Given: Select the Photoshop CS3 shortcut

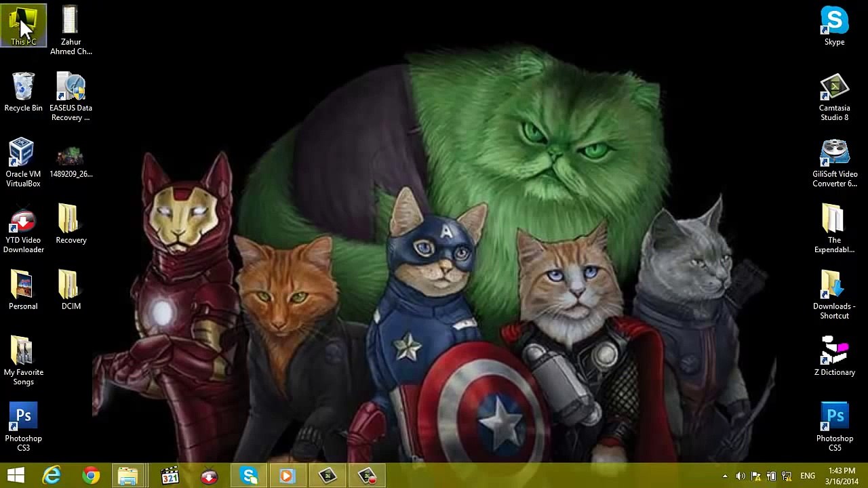Looking at the screenshot, I should coord(23,427).
